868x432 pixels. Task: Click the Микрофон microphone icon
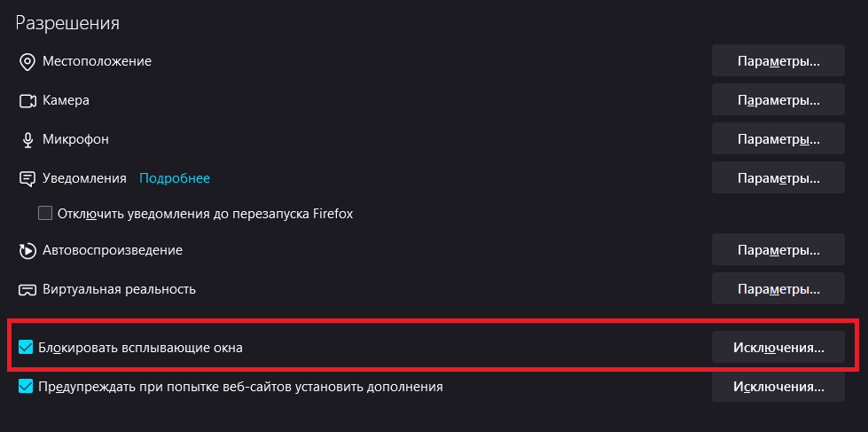(27, 139)
